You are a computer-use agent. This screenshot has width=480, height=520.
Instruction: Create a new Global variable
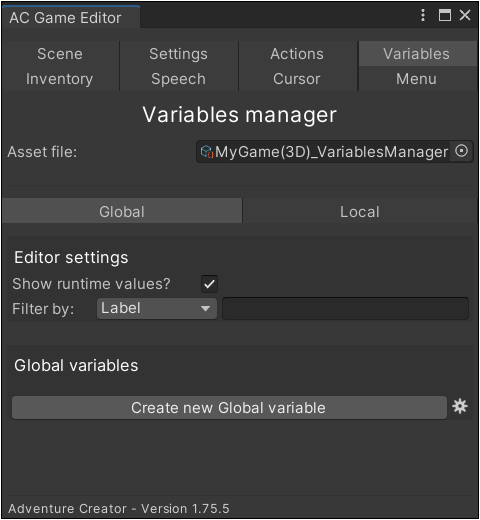[x=229, y=408]
